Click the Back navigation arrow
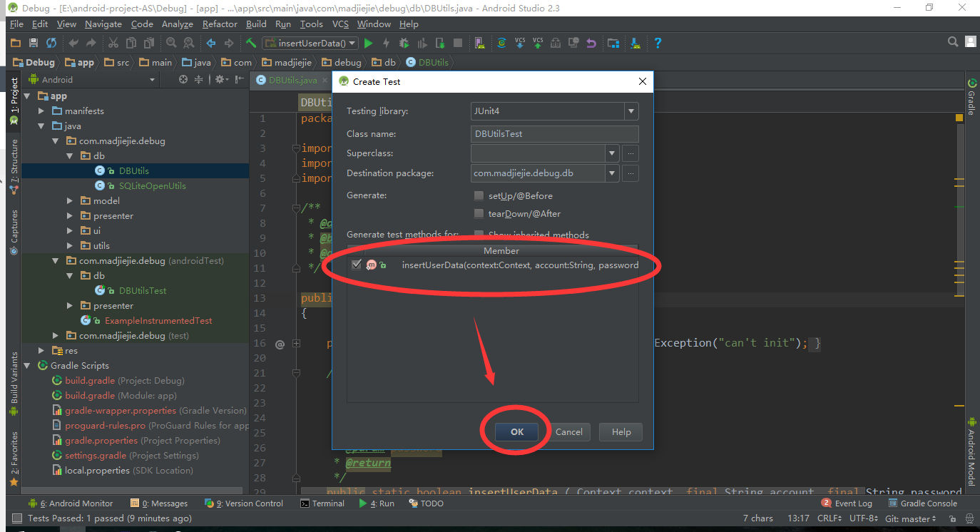Viewport: 980px width, 532px height. [x=210, y=43]
